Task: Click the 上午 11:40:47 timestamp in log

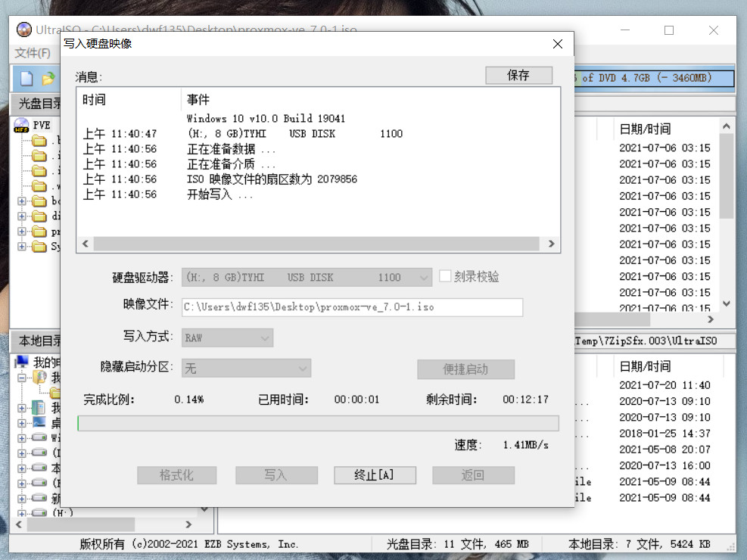Action: (120, 134)
